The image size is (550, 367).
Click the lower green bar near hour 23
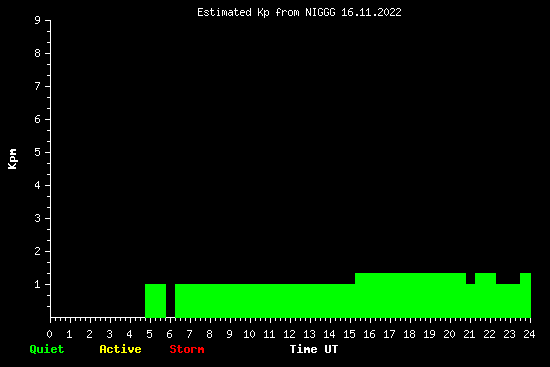[x=508, y=301]
